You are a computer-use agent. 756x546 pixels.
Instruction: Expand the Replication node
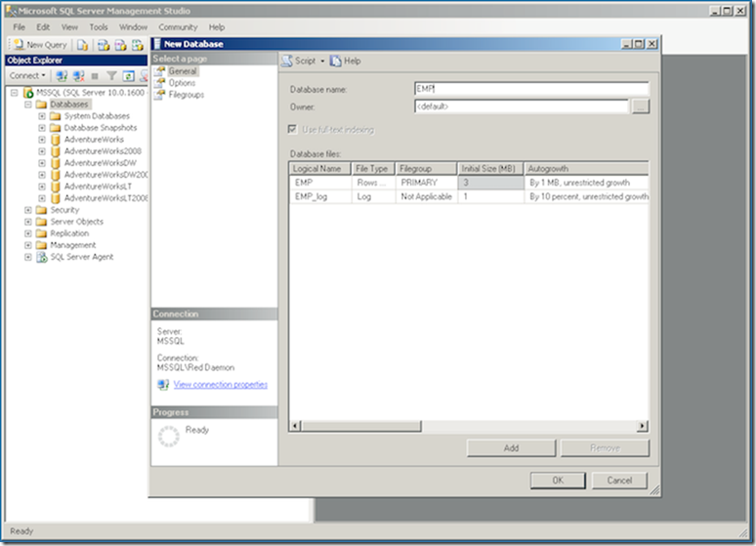tap(28, 233)
